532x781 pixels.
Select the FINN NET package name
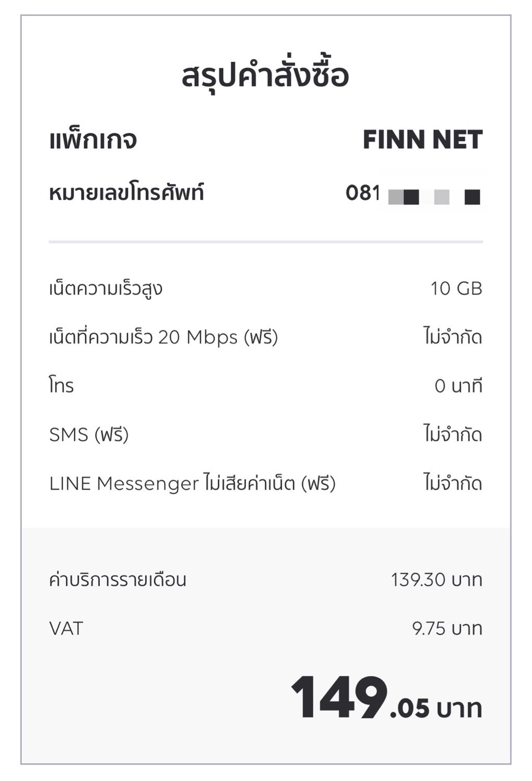[423, 140]
